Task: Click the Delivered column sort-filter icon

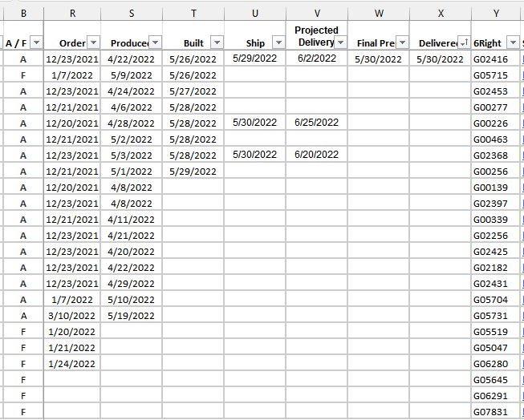Action: (464, 43)
